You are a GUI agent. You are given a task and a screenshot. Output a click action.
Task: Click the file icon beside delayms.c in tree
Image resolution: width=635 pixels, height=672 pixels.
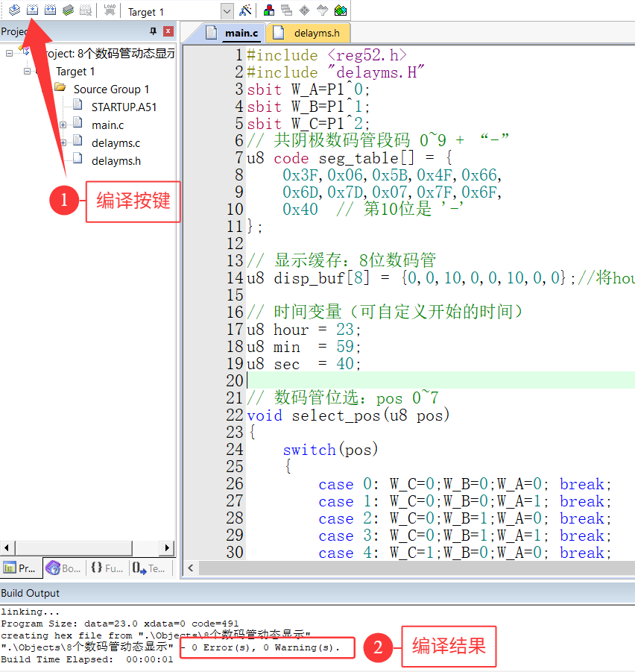tap(78, 140)
